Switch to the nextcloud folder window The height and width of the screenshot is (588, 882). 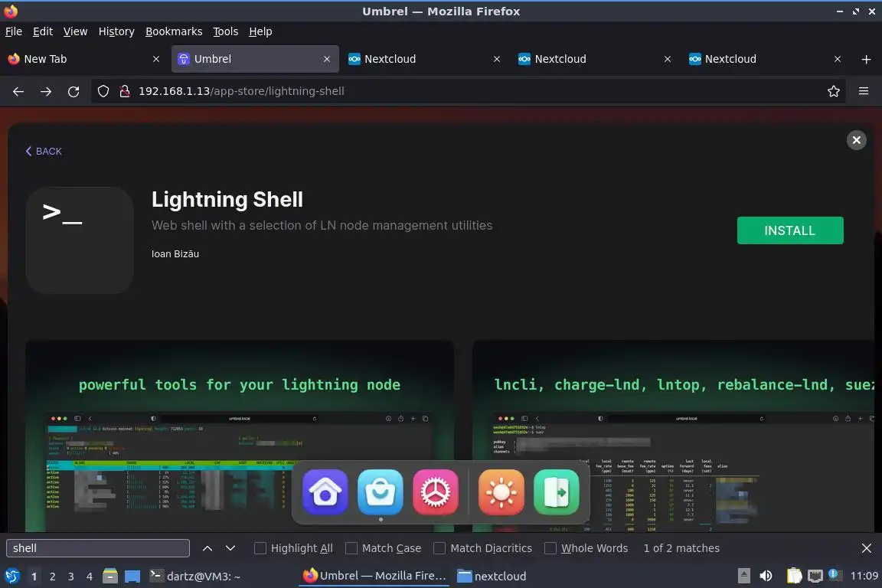pos(492,576)
